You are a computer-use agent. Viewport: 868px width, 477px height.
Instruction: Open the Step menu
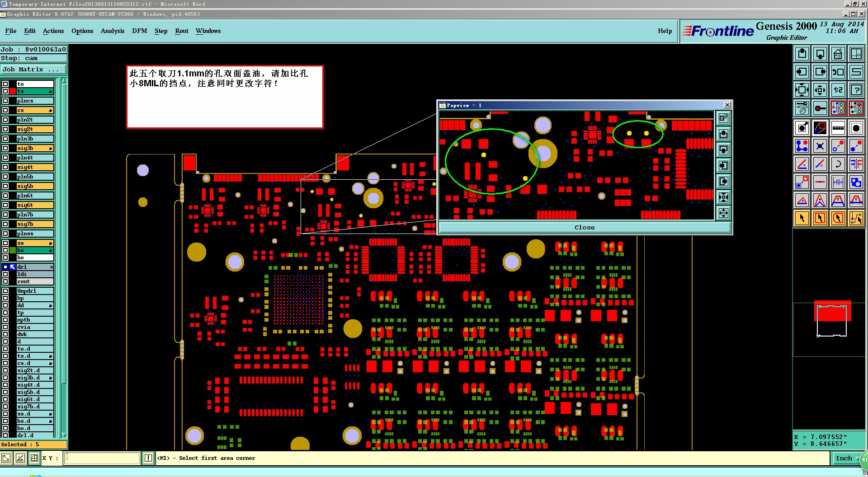tap(161, 31)
